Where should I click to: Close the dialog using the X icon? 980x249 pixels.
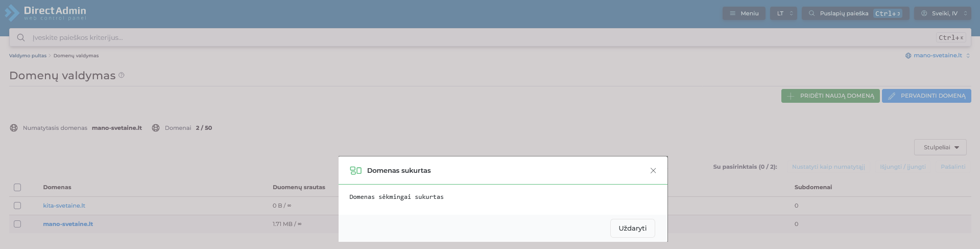coord(653,171)
